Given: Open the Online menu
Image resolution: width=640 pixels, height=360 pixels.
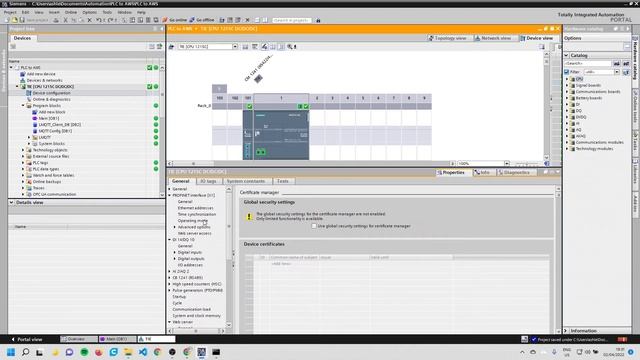Looking at the screenshot, I should click(71, 12).
